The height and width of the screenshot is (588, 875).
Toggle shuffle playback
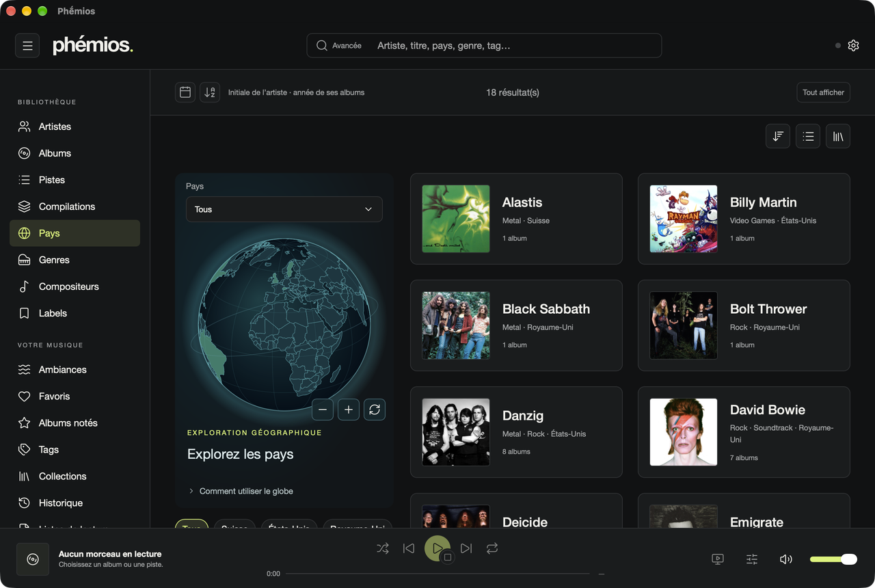click(x=383, y=548)
